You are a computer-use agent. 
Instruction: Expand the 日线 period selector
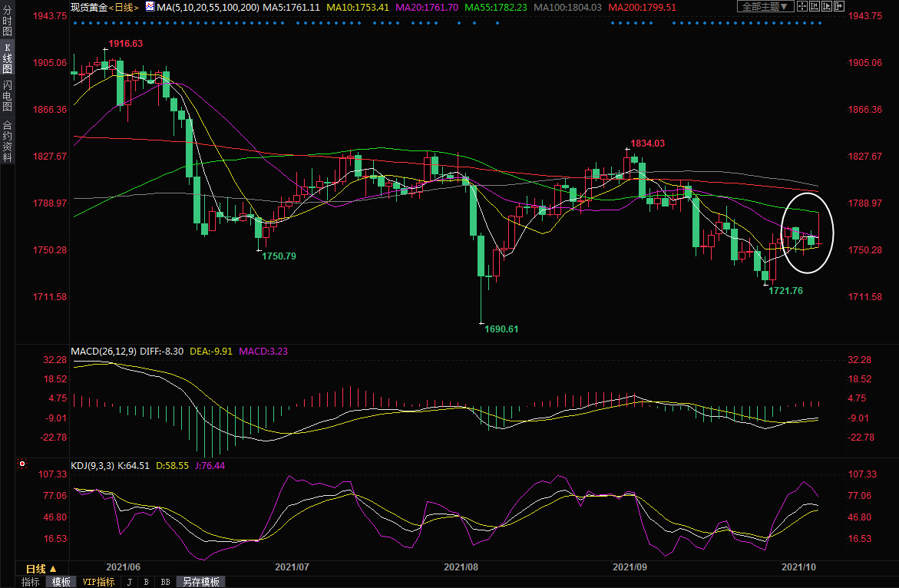41,569
